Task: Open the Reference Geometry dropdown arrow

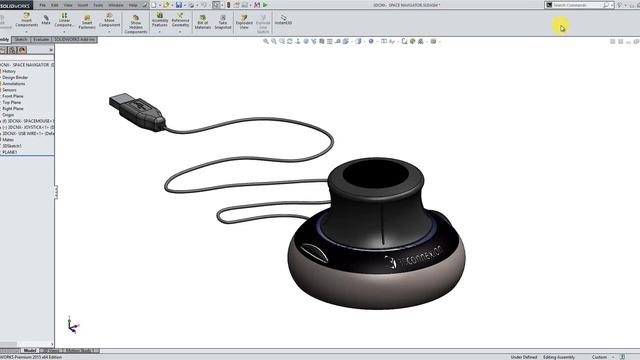Action: (180, 31)
